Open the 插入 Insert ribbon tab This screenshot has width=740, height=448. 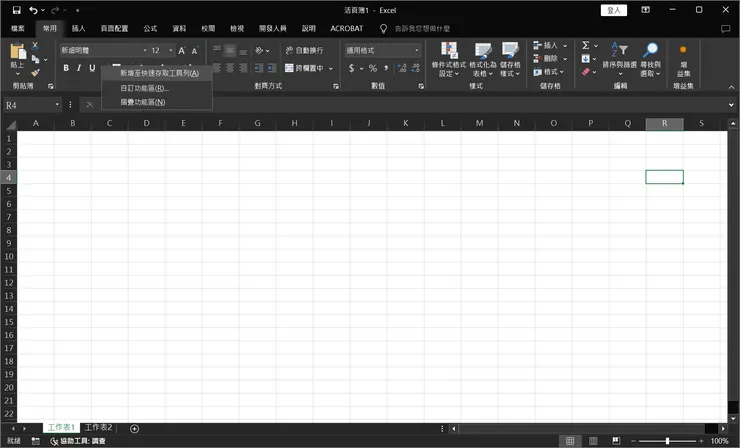point(78,29)
